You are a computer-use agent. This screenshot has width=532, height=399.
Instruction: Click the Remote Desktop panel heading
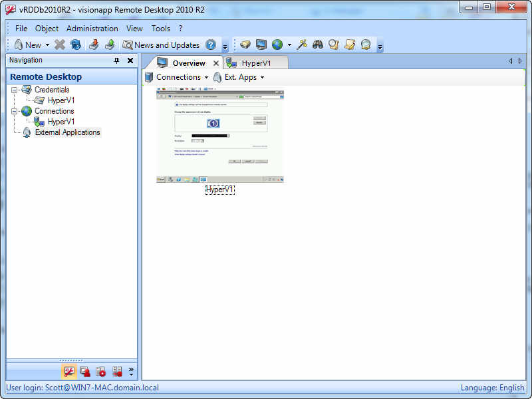pyautogui.click(x=46, y=77)
